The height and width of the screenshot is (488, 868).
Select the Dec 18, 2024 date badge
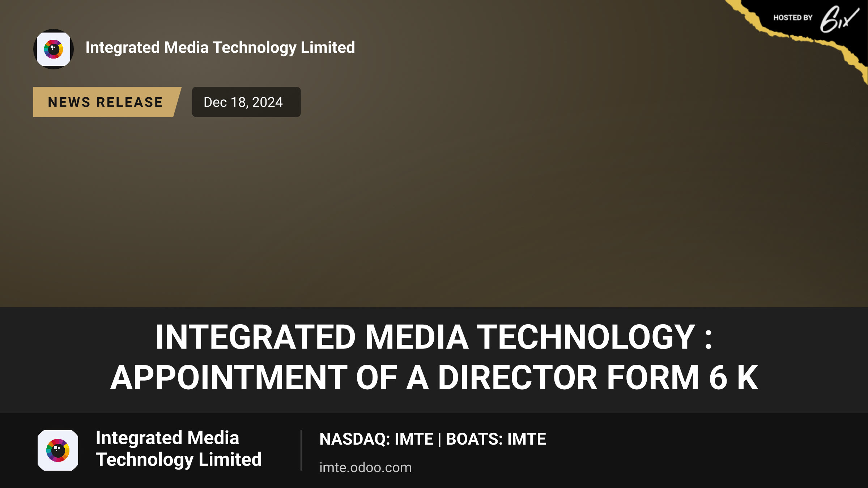point(246,102)
